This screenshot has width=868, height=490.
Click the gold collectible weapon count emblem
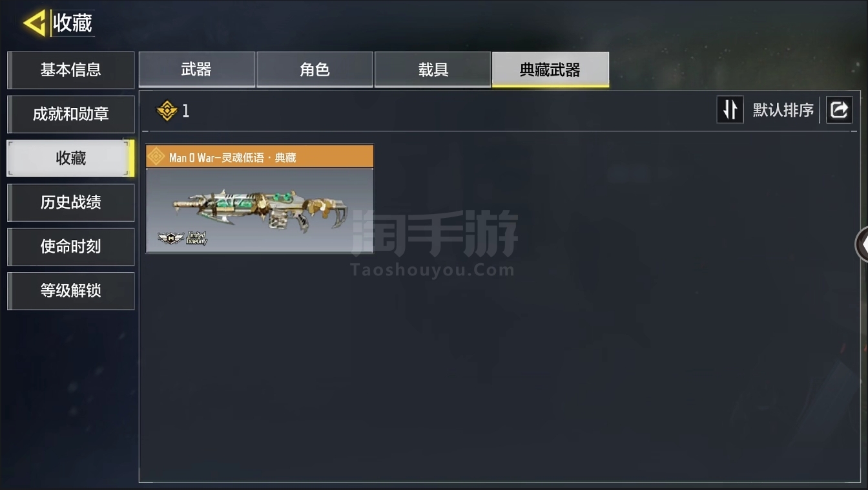[167, 111]
